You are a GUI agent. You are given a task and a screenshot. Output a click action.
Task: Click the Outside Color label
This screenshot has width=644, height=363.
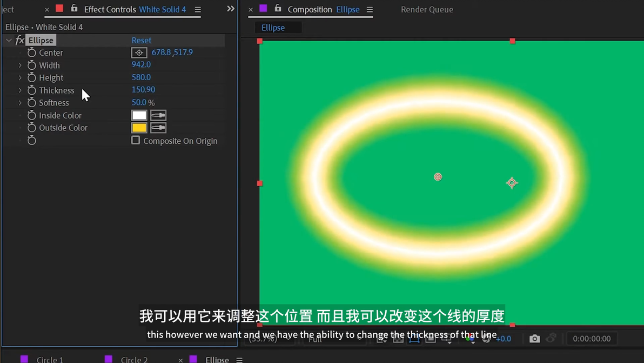[x=63, y=128]
